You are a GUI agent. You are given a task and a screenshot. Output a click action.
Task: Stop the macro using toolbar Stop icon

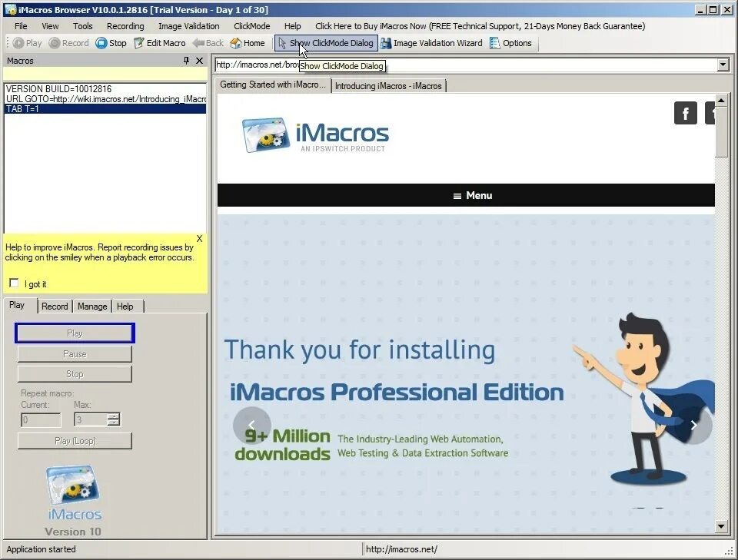(x=111, y=43)
